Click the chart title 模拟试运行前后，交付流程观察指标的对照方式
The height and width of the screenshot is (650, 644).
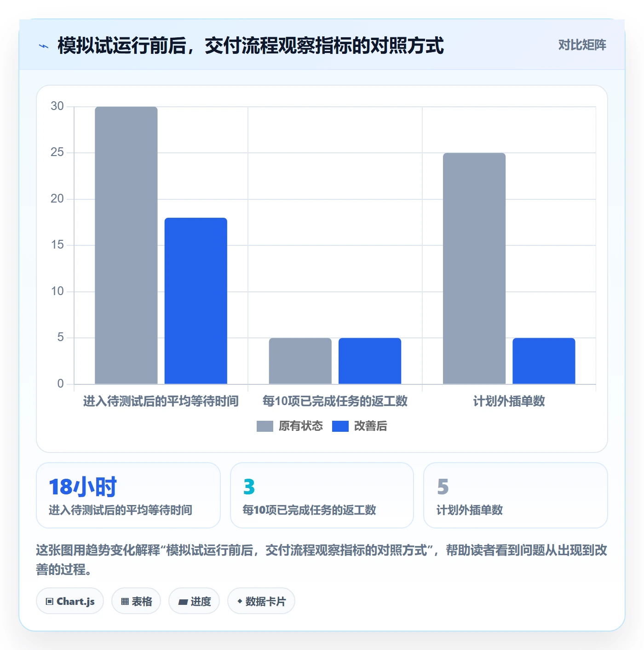coord(251,46)
